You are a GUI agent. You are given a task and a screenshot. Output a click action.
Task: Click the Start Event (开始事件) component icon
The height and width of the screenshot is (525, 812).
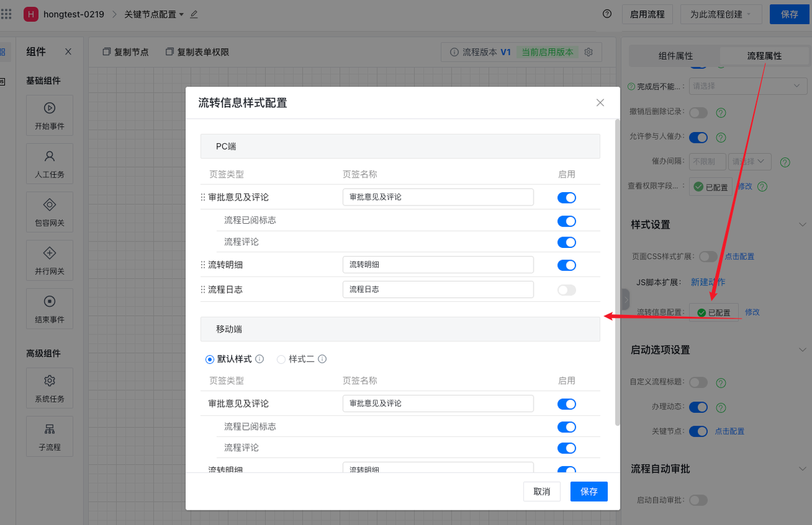(49, 108)
